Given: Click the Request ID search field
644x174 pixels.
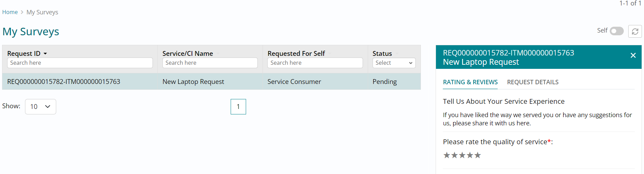Looking at the screenshot, I should (x=80, y=63).
